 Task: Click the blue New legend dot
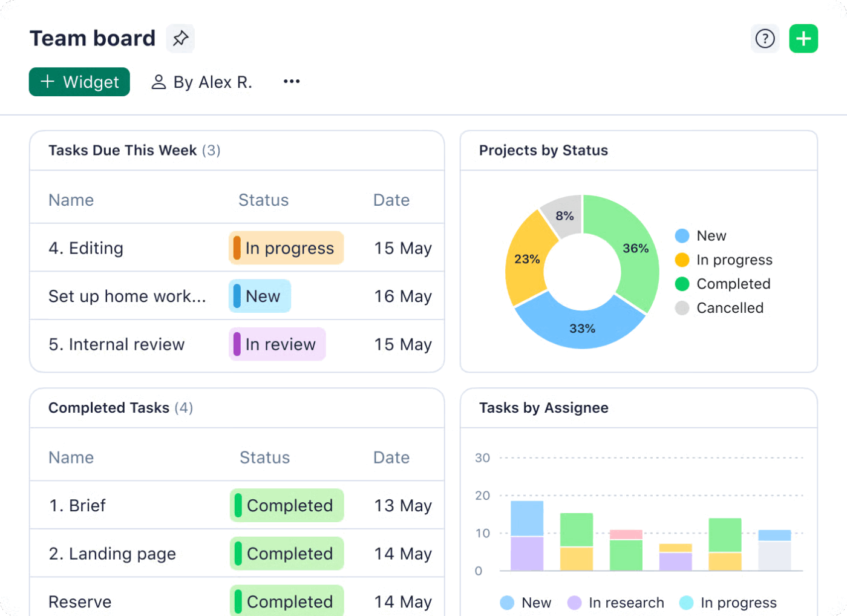pyautogui.click(x=682, y=235)
